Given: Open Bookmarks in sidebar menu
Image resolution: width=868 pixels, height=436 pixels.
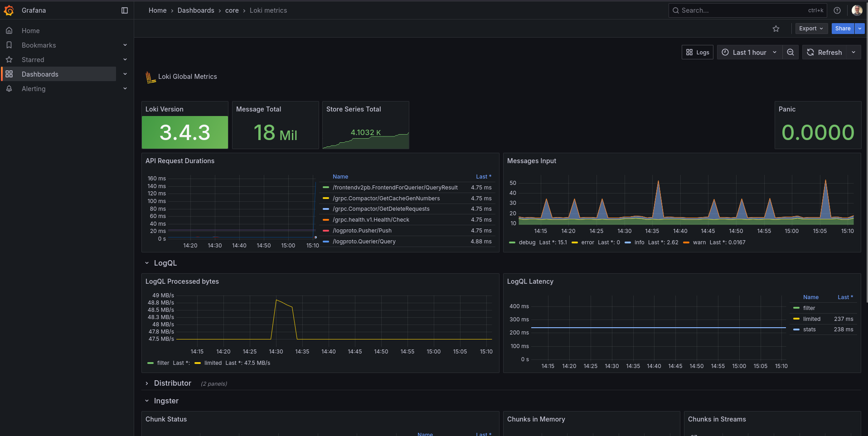Looking at the screenshot, I should pos(39,45).
